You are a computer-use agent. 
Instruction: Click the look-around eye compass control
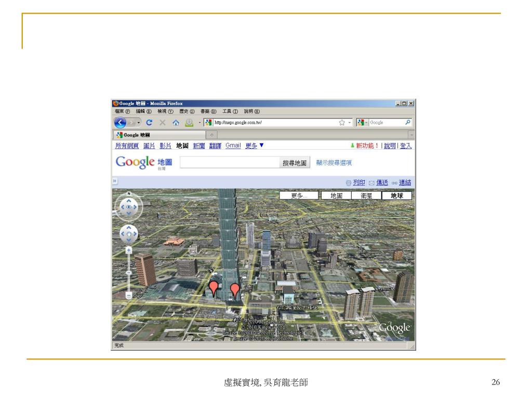(x=128, y=207)
